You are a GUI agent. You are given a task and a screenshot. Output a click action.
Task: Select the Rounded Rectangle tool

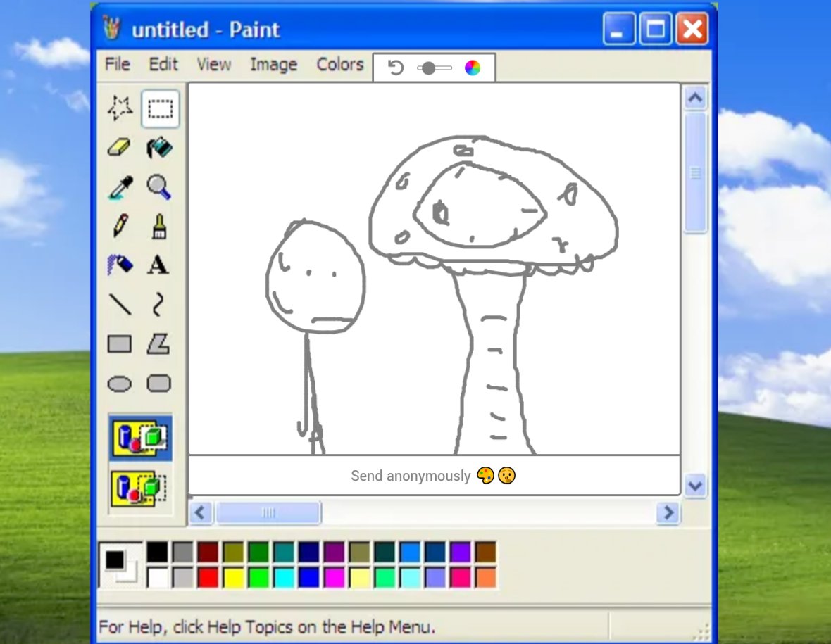[158, 384]
